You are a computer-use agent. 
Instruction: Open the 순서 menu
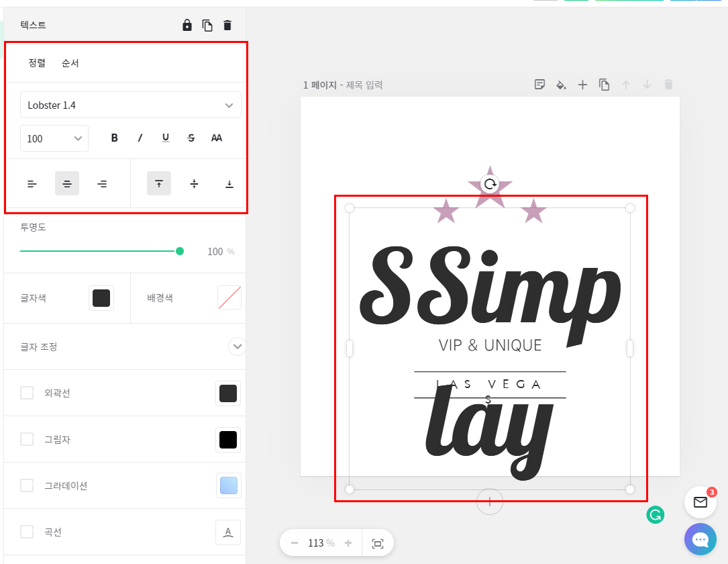(x=70, y=62)
